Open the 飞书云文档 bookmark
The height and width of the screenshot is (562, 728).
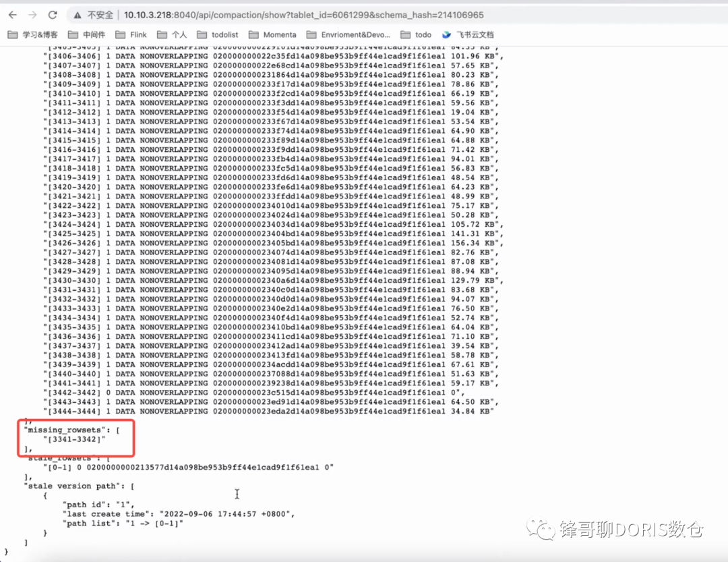(x=468, y=35)
